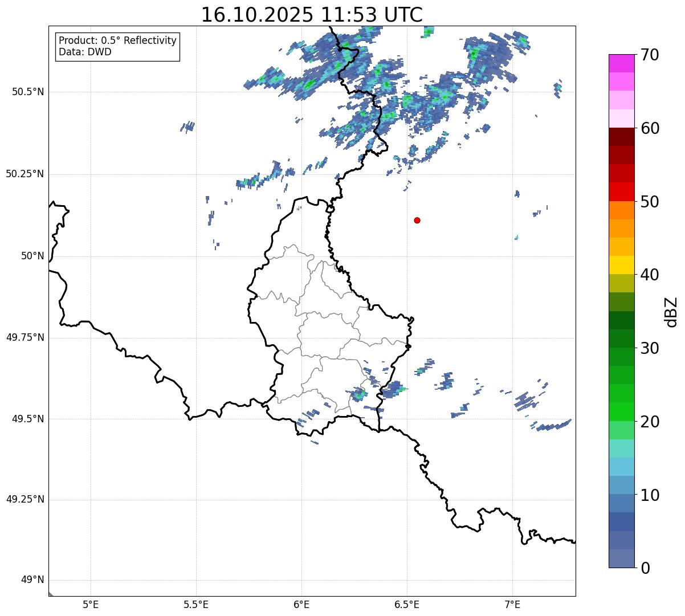Click the colorbar tick label 20
The width and height of the screenshot is (685, 616).
click(649, 422)
